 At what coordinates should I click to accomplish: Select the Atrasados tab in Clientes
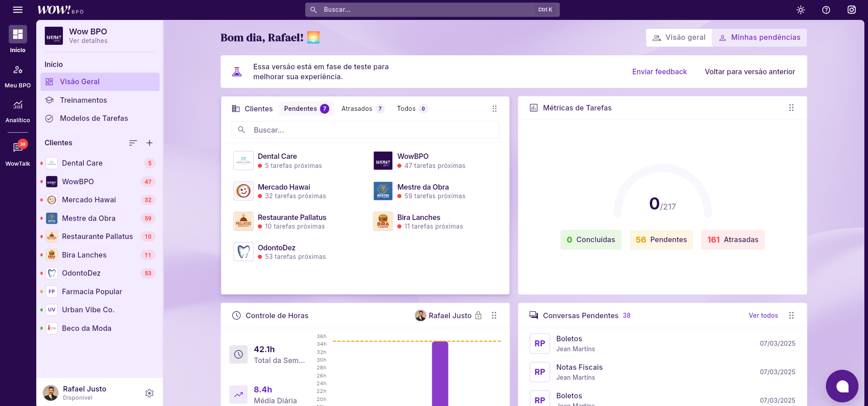coord(362,109)
